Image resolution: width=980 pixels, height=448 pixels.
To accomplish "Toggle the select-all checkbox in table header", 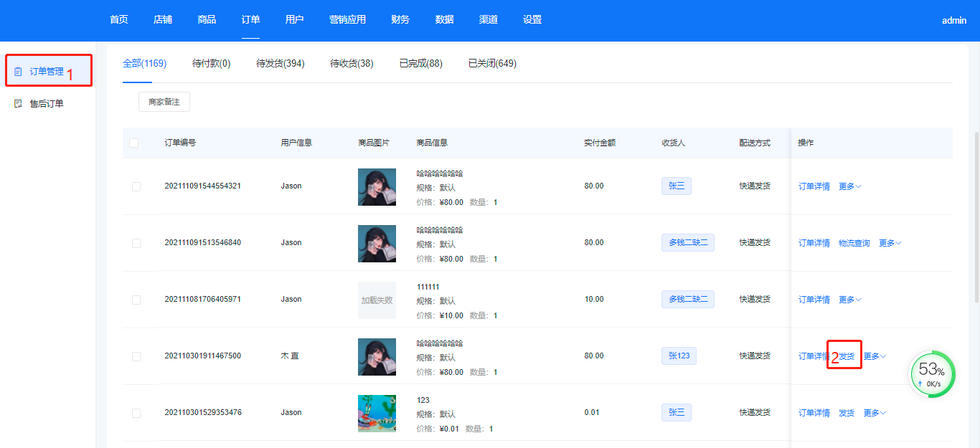I will click(134, 143).
